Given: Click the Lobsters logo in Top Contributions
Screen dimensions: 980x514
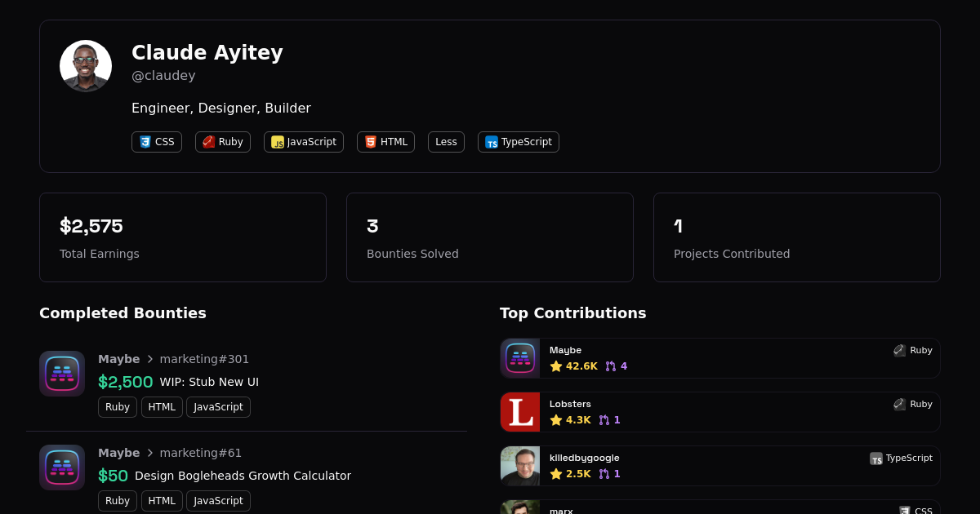Looking at the screenshot, I should point(520,412).
